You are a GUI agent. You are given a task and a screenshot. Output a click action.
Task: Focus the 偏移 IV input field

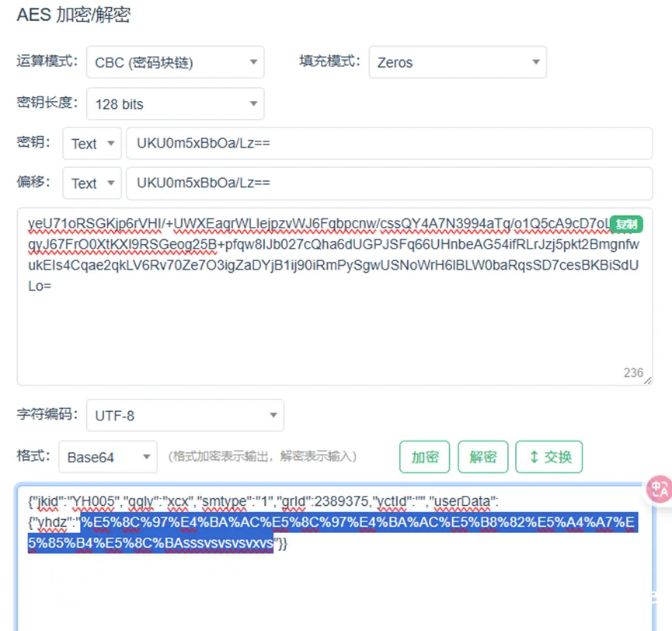(388, 183)
